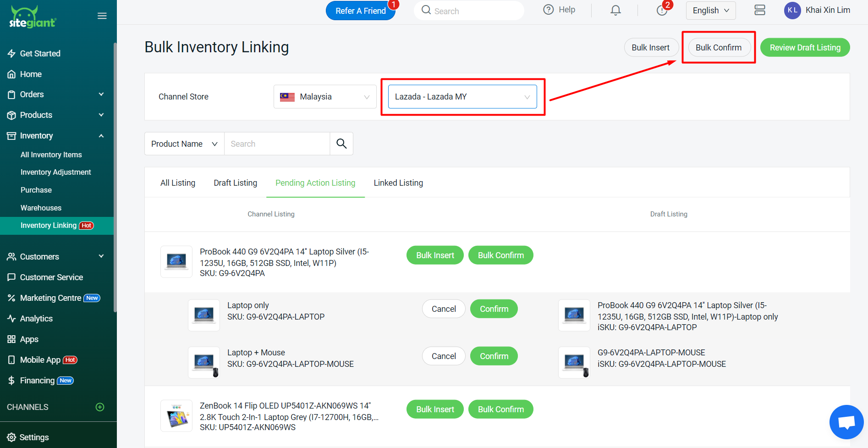Click the hamburger menu icon in sidebar
Viewport: 868px width, 448px height.
(x=102, y=16)
